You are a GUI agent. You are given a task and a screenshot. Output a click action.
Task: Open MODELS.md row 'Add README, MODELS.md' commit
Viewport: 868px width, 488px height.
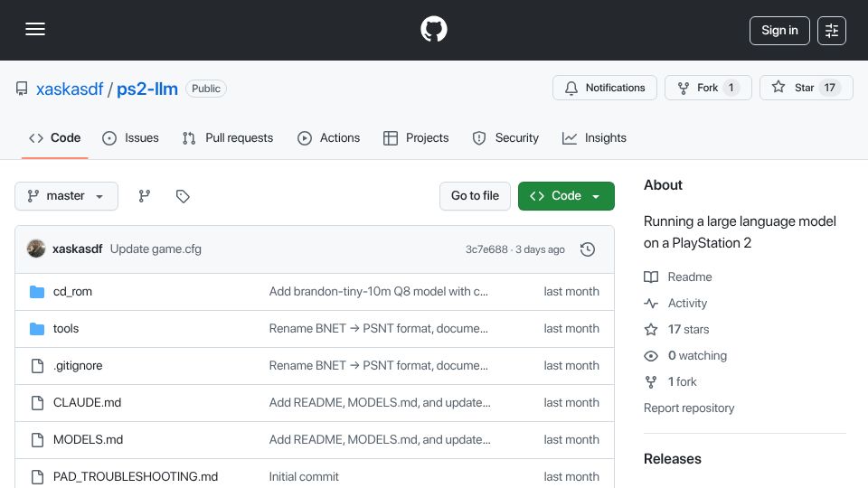[380, 440]
